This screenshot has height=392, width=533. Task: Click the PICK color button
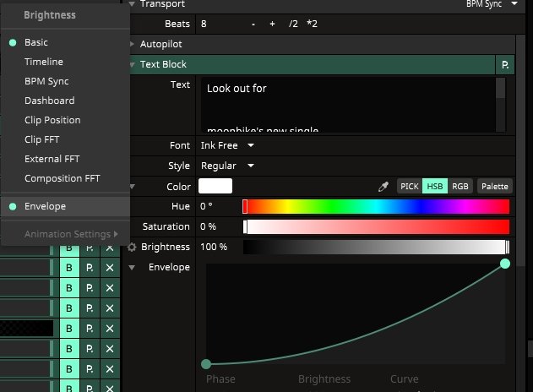click(410, 186)
